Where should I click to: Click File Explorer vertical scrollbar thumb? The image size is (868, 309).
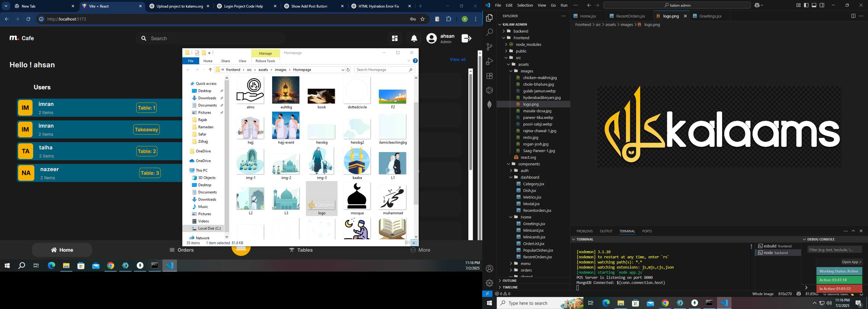pos(416,154)
